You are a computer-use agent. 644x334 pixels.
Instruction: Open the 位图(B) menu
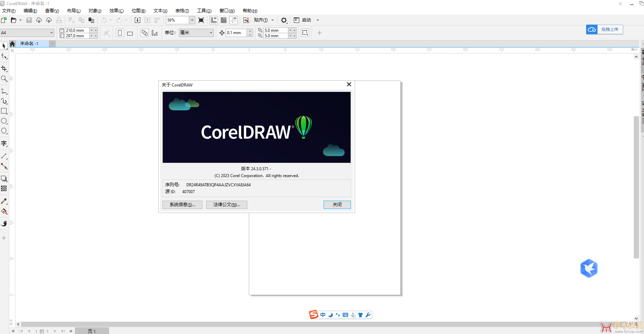pyautogui.click(x=139, y=11)
